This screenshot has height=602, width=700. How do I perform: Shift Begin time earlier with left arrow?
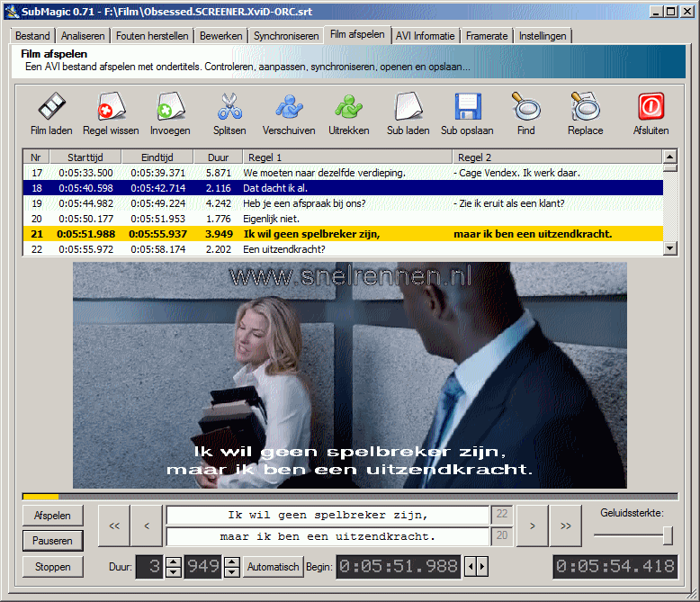point(470,567)
